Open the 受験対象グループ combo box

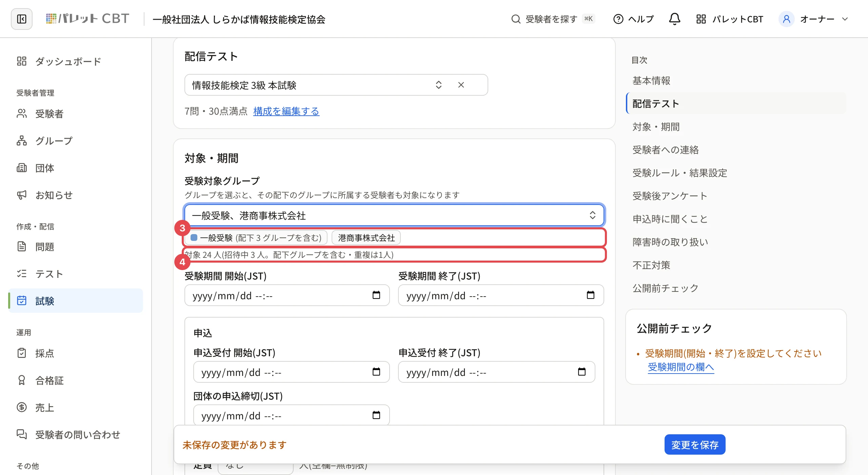click(394, 215)
